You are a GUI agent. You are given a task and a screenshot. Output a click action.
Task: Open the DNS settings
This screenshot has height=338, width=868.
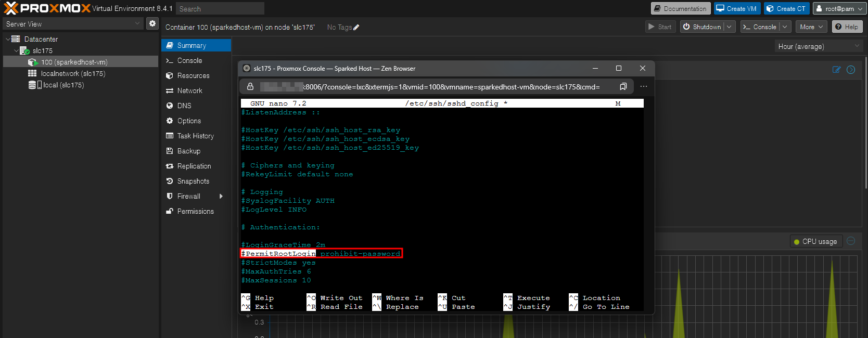coord(196,106)
